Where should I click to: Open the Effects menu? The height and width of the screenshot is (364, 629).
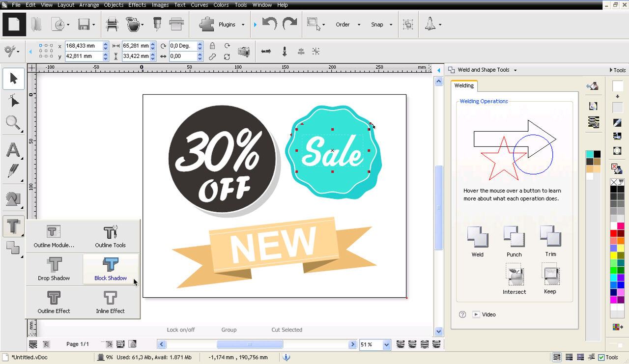coord(137,5)
